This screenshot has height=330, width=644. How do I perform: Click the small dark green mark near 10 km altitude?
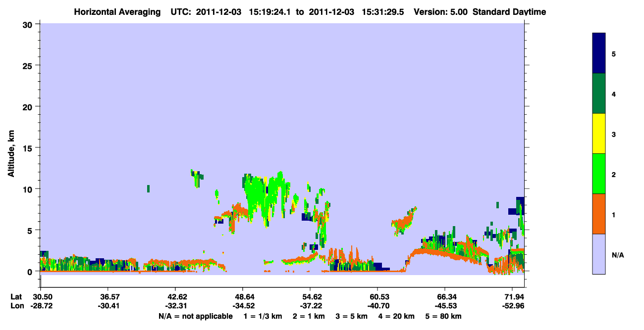point(148,189)
